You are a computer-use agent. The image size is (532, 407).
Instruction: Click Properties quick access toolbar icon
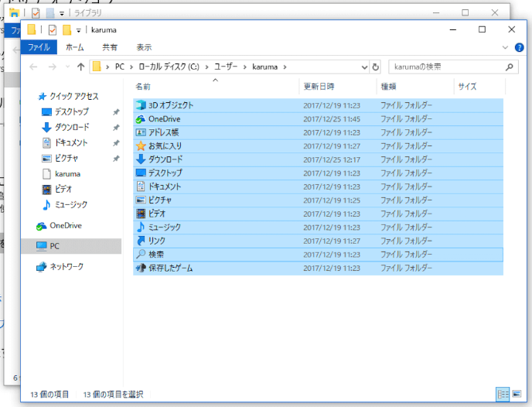coord(53,30)
